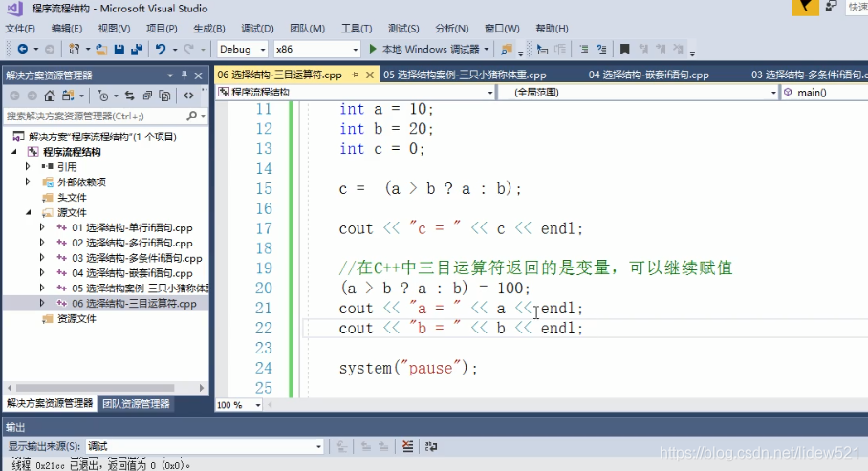The image size is (868, 471).
Task: Pin the 06 选择结构-三目运算符.cpp tab
Action: point(355,75)
